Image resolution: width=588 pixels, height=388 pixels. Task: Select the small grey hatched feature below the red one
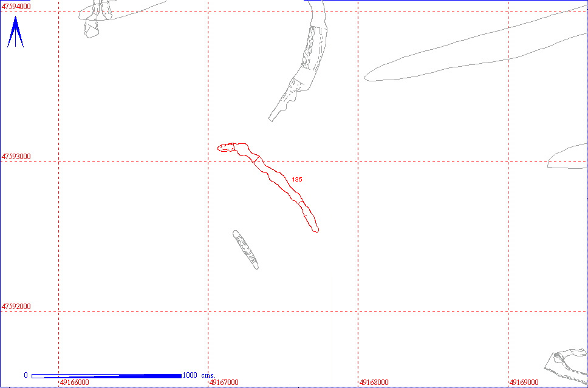point(245,250)
